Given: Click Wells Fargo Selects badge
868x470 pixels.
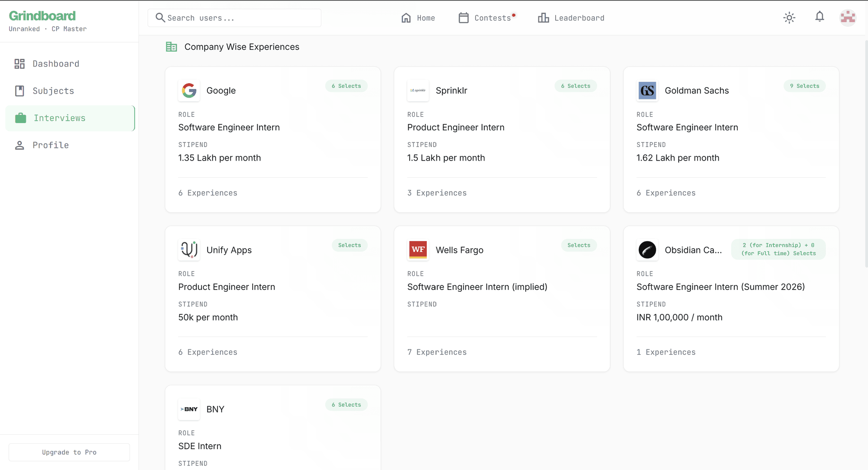Looking at the screenshot, I should [x=579, y=245].
